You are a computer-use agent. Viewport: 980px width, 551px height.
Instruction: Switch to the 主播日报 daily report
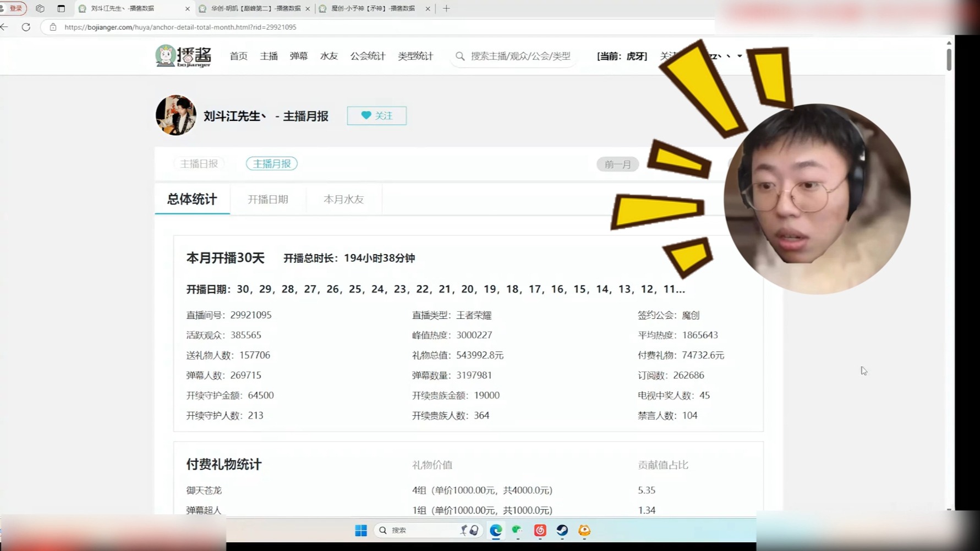[x=199, y=164]
